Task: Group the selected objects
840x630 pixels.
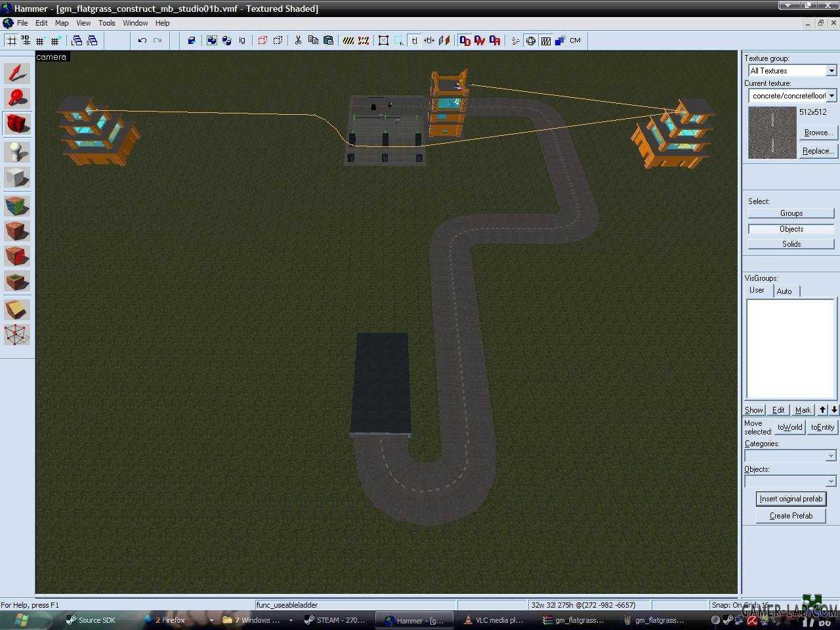Action: [212, 41]
